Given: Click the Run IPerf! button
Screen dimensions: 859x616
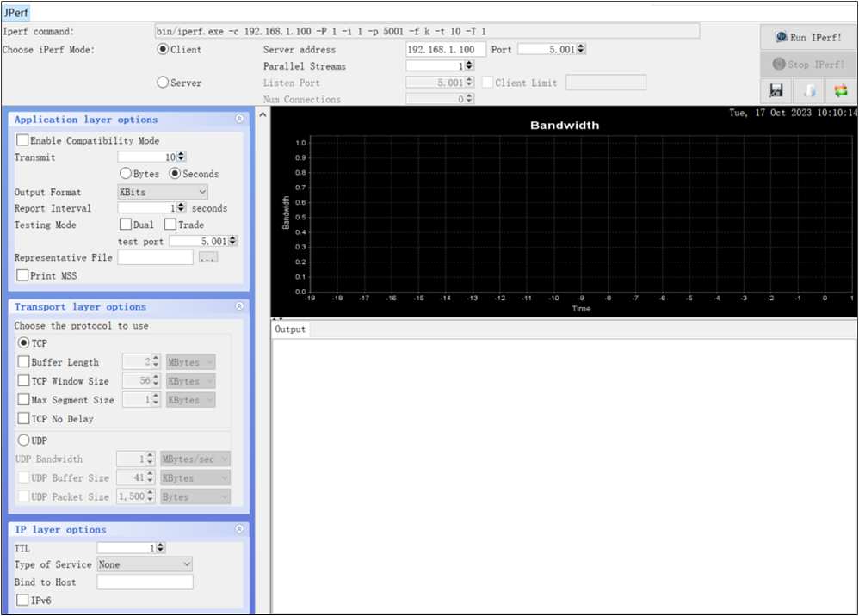Looking at the screenshot, I should pos(807,36).
